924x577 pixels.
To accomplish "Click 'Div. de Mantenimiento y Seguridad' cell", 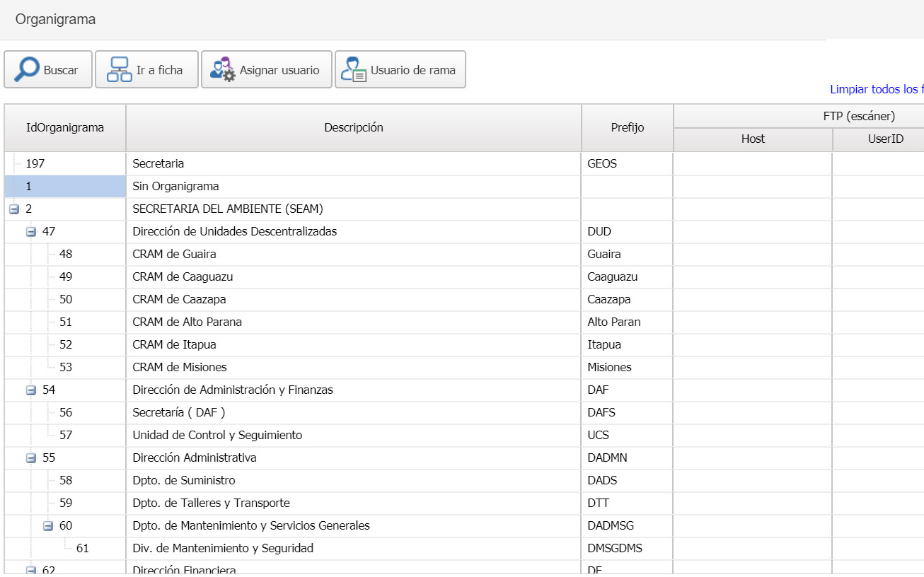I will pos(354,549).
